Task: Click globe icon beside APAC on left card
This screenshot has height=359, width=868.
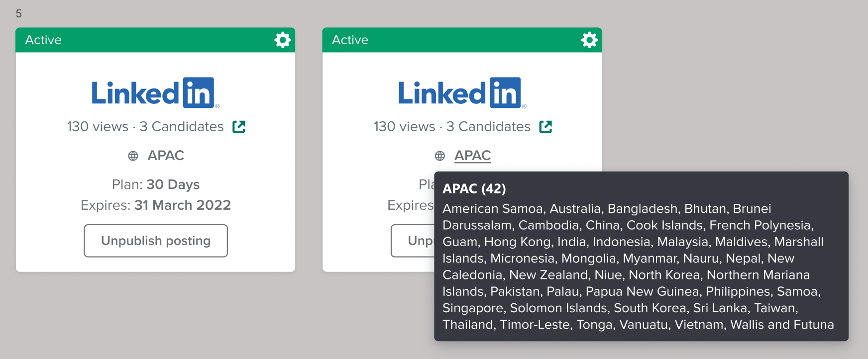Action: click(133, 156)
